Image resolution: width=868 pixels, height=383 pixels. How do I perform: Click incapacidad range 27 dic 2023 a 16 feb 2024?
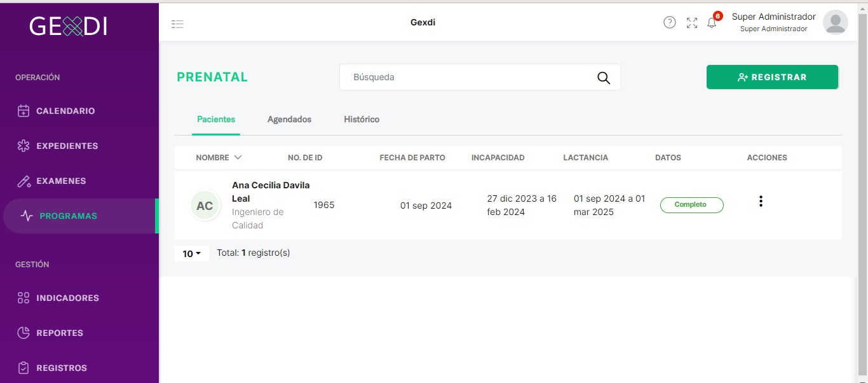click(522, 205)
